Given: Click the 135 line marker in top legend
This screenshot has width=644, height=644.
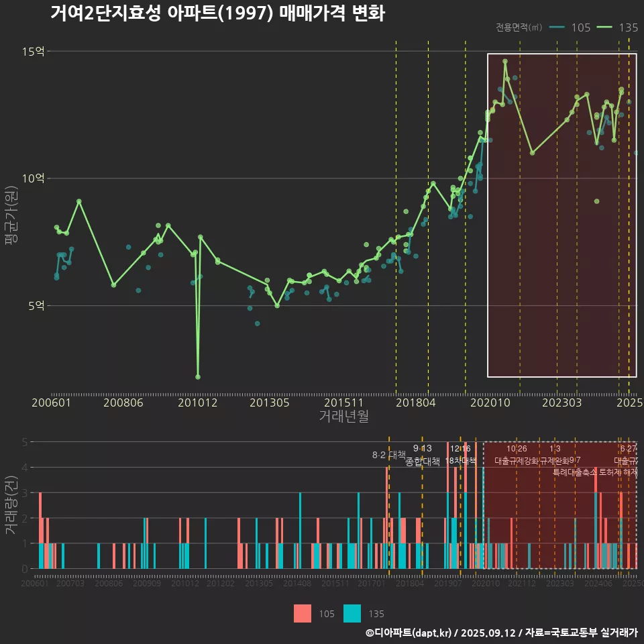Looking at the screenshot, I should [604, 28].
